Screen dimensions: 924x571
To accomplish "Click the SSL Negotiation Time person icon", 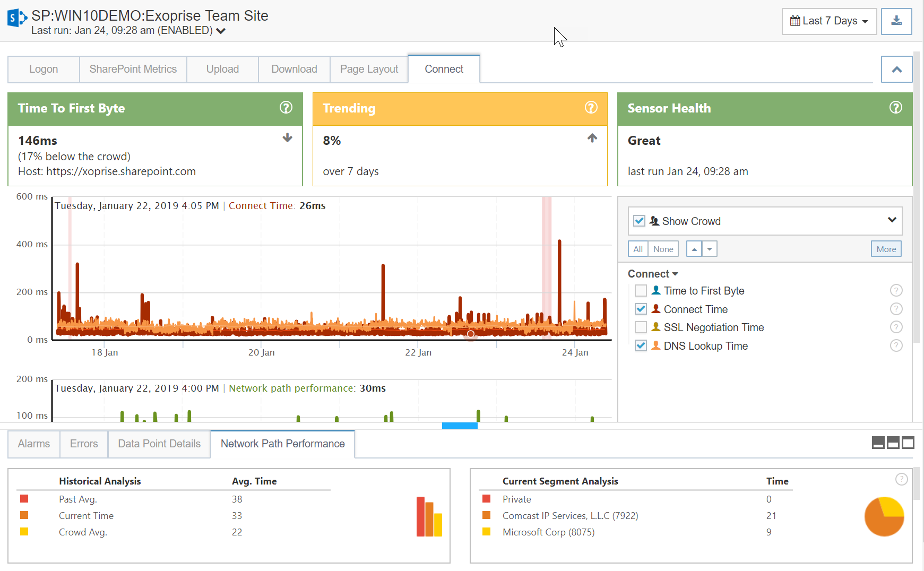I will [x=656, y=327].
